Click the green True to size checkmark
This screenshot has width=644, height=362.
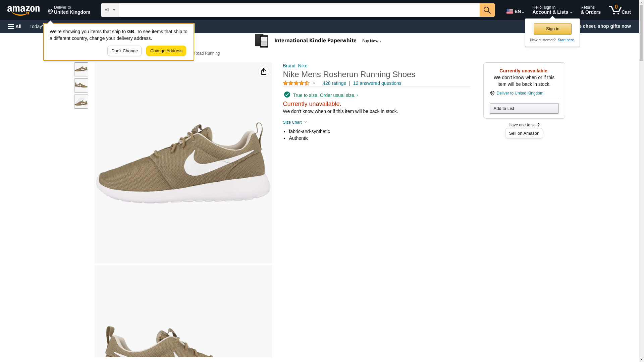tap(287, 95)
